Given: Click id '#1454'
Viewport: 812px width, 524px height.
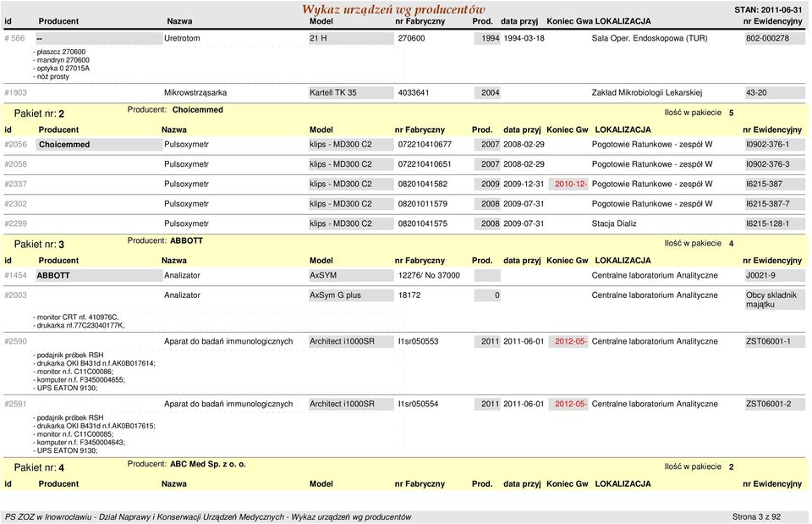Looking at the screenshot, I should pos(15,275).
